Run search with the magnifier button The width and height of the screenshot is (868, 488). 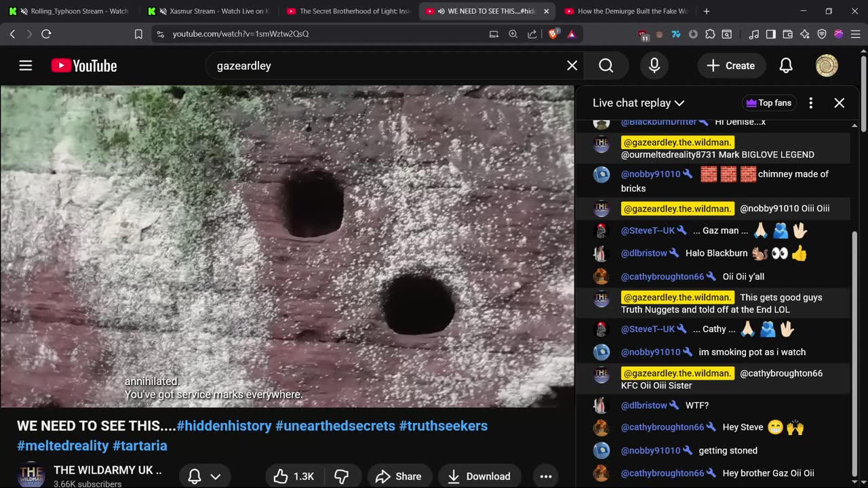606,66
